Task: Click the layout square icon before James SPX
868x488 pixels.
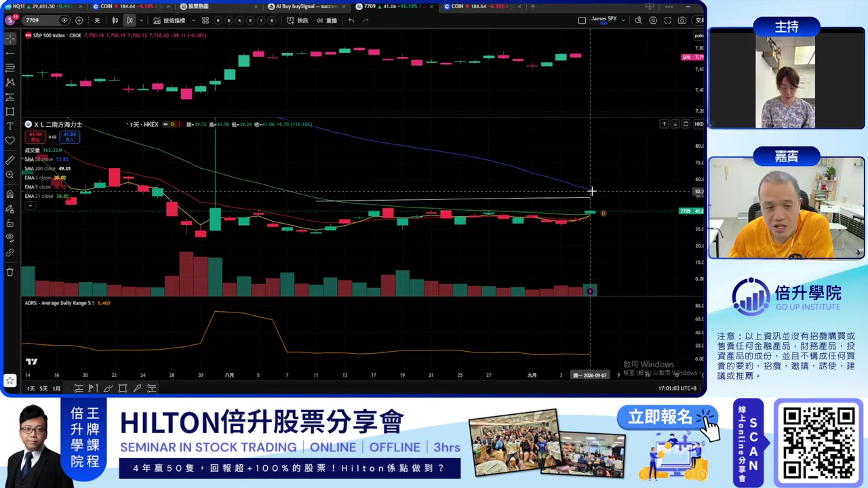Action: tap(582, 20)
